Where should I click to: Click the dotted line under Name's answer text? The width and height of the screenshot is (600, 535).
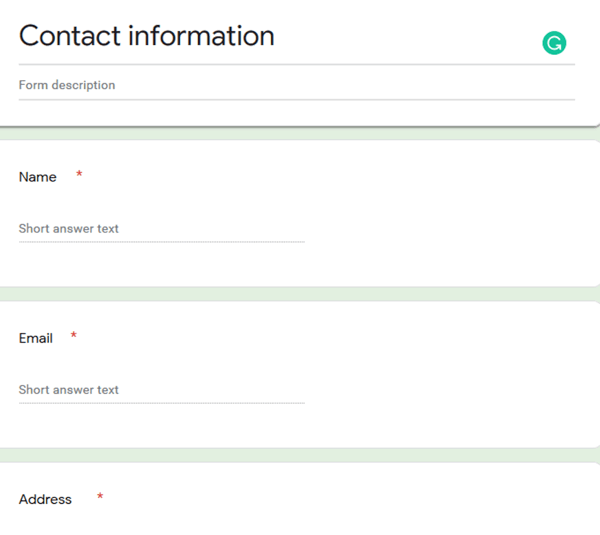(x=161, y=242)
